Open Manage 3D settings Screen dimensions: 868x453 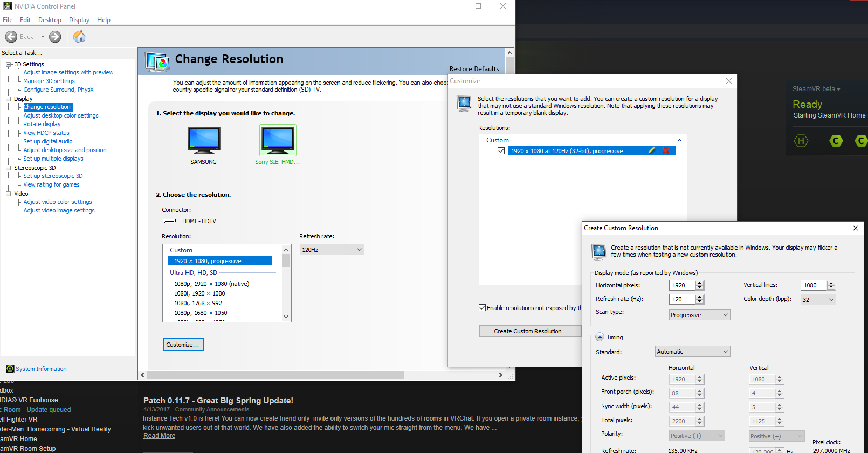click(49, 81)
